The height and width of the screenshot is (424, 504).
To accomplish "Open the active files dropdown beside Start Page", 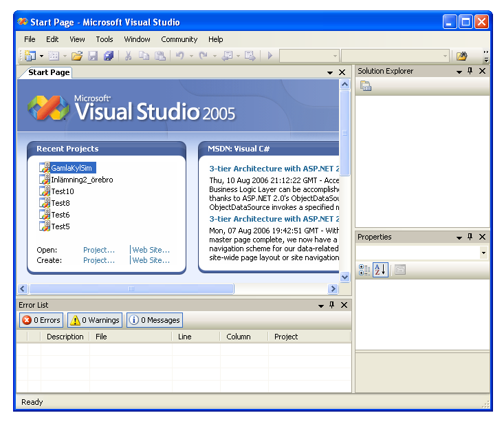I will [x=330, y=73].
